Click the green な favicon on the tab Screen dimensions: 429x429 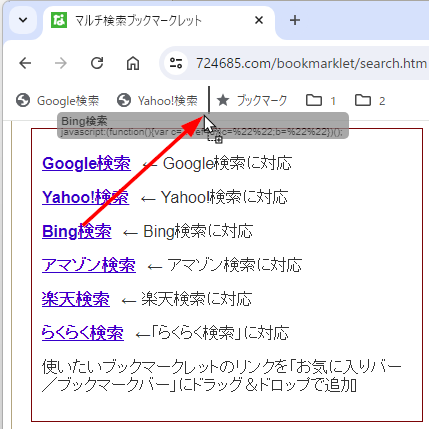[59, 21]
